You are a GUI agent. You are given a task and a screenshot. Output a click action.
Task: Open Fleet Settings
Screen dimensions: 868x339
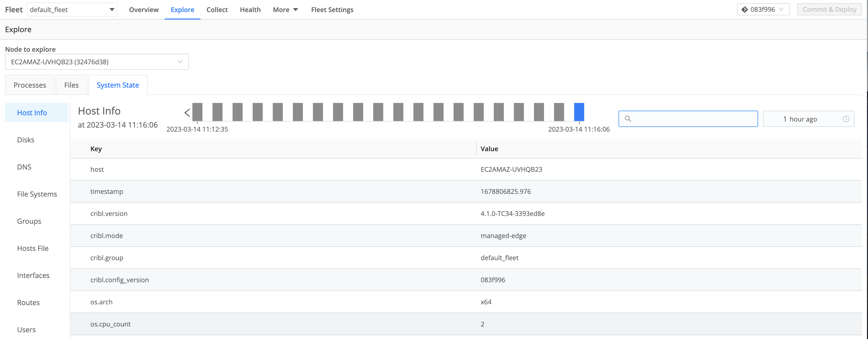click(332, 10)
